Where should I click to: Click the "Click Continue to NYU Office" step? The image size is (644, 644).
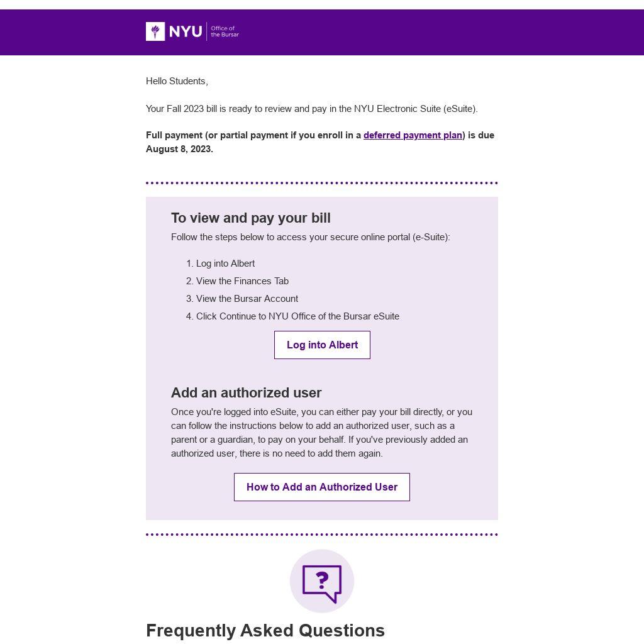297,316
